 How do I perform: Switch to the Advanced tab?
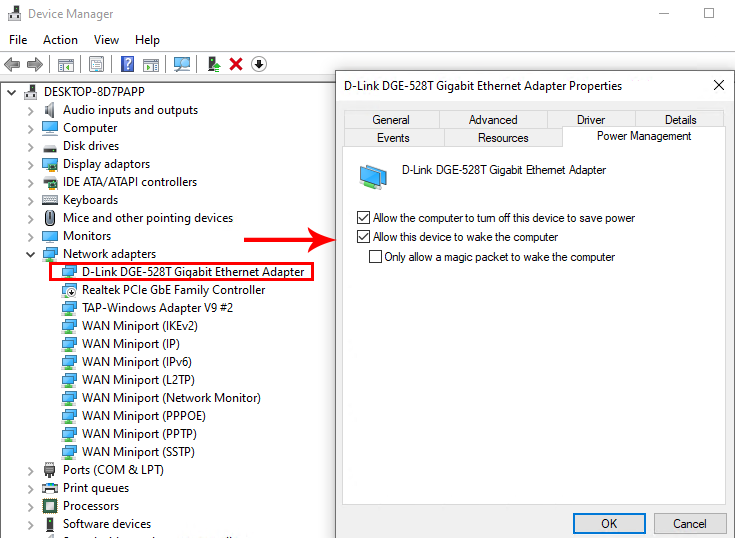tap(493, 120)
